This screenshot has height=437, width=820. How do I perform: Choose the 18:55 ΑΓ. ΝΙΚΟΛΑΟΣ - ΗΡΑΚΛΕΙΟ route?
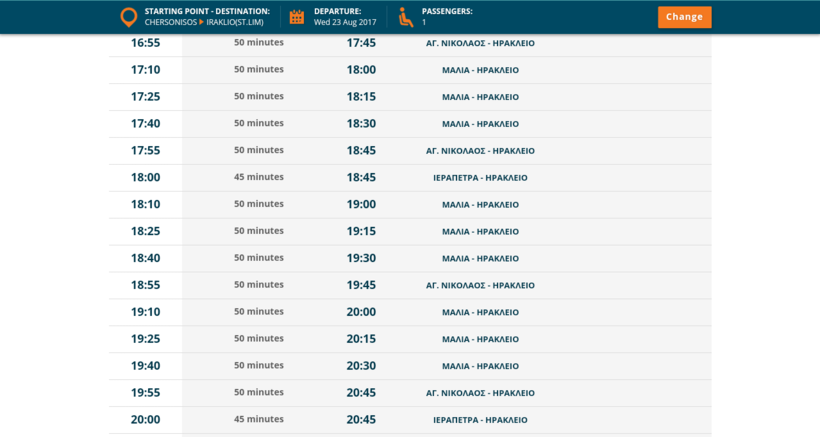click(x=480, y=285)
